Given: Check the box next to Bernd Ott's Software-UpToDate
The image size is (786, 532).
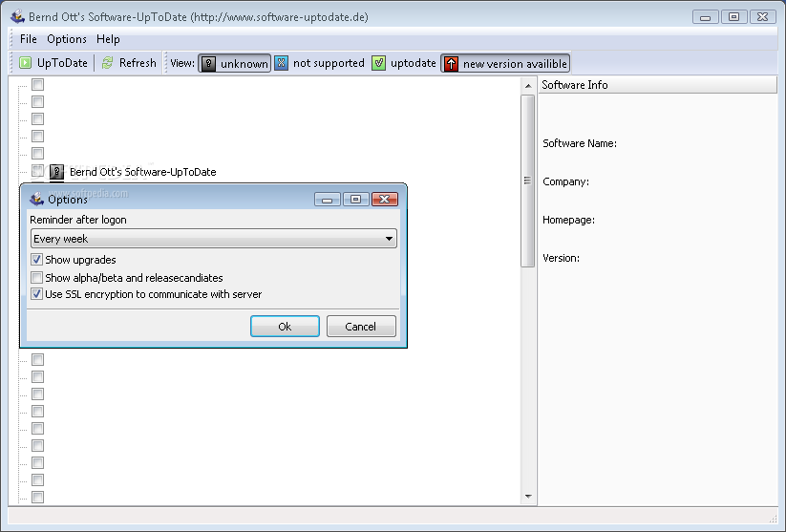Looking at the screenshot, I should [37, 171].
